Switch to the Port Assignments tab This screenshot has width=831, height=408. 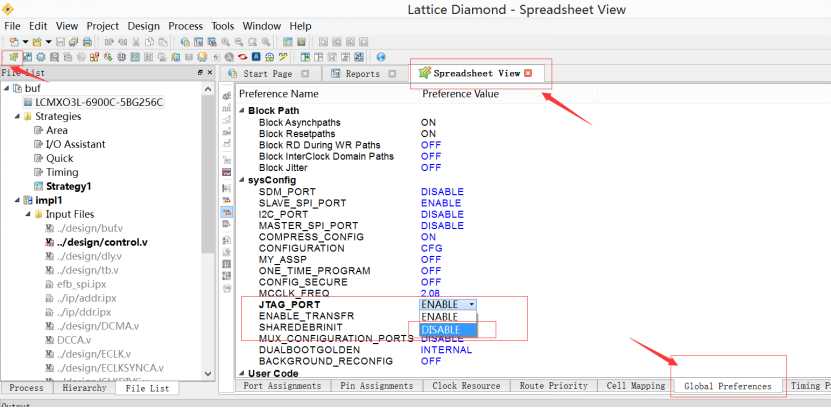click(x=282, y=386)
